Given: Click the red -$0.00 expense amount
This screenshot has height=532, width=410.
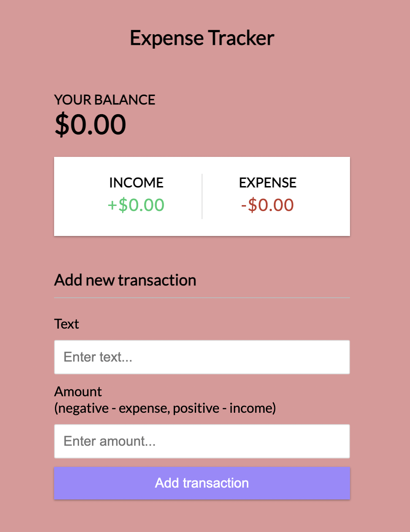Looking at the screenshot, I should click(x=268, y=205).
